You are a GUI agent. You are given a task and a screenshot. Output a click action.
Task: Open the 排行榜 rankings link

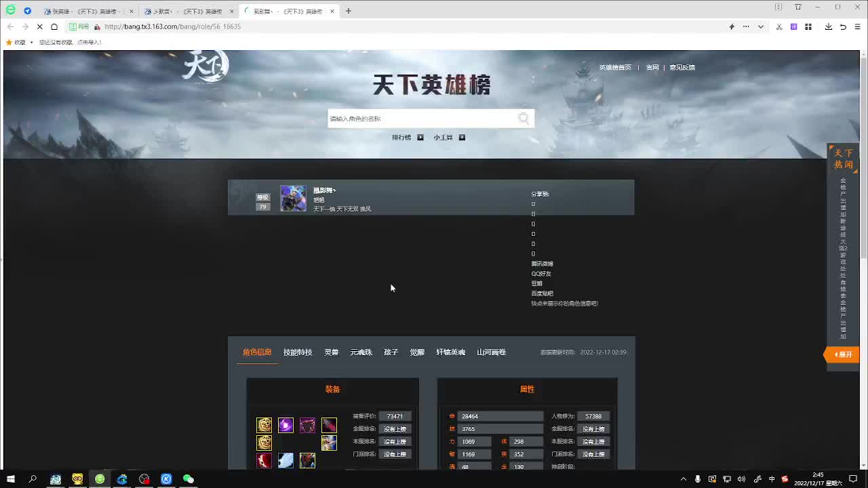401,138
